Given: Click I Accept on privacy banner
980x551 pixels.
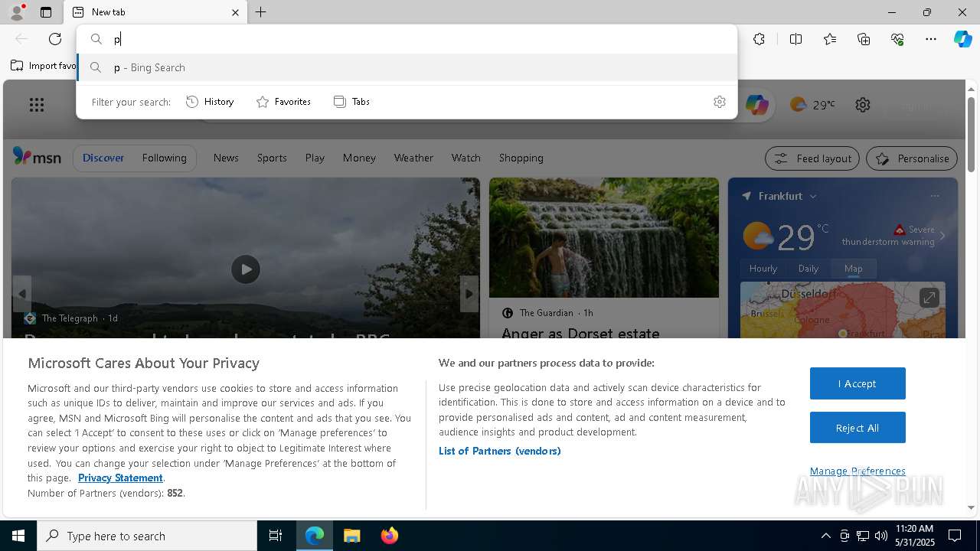Looking at the screenshot, I should coord(857,383).
